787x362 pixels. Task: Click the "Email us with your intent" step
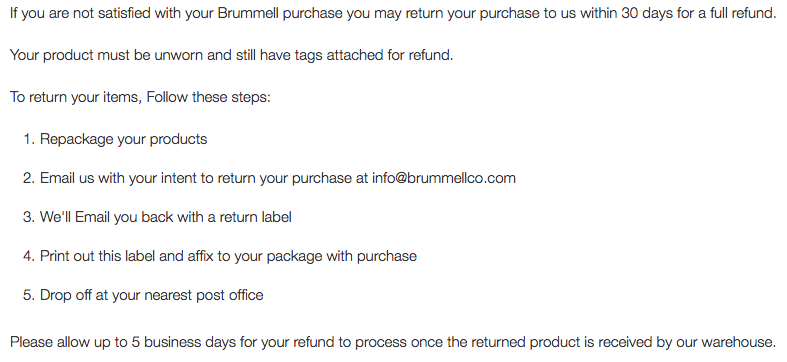tap(278, 178)
